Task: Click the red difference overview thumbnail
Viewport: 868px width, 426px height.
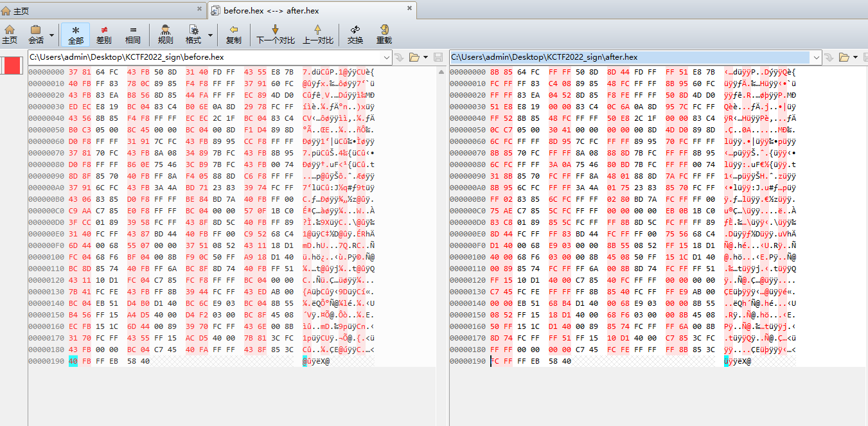Action: tap(12, 65)
